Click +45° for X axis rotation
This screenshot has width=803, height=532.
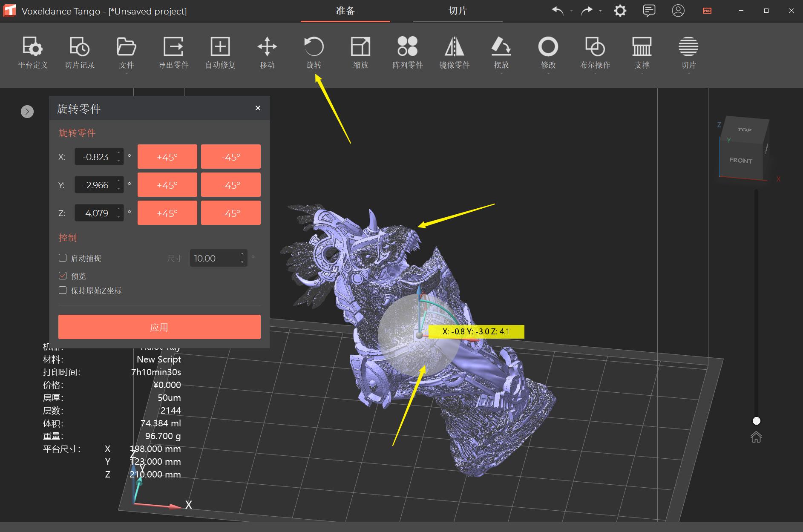pyautogui.click(x=167, y=156)
